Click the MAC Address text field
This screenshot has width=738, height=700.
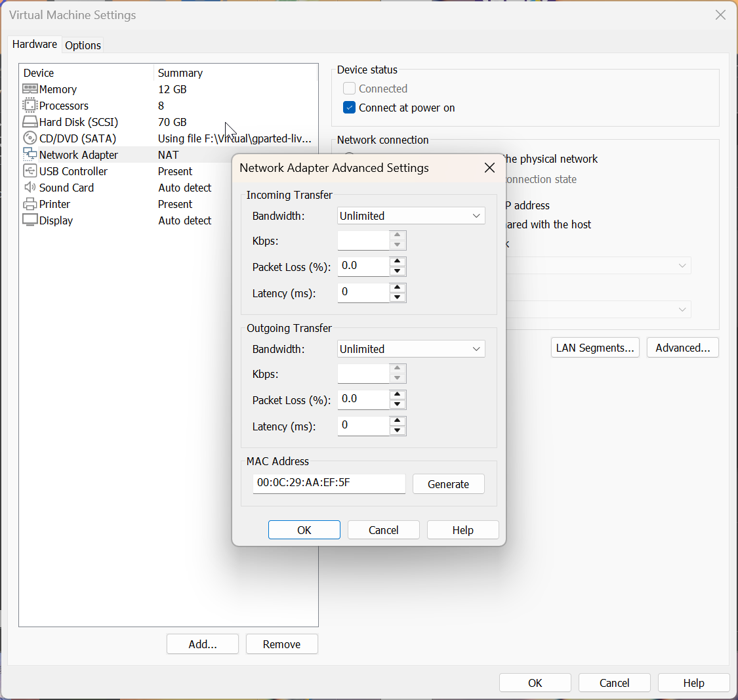[x=329, y=484]
